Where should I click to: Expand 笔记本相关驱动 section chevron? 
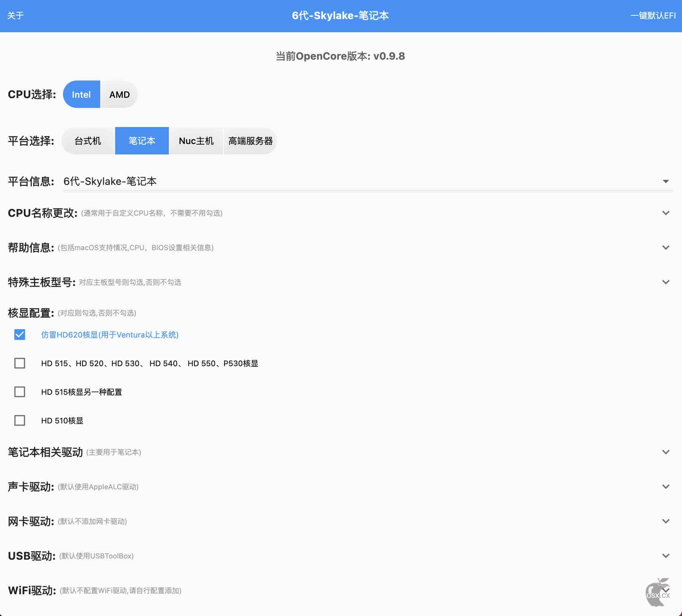665,452
